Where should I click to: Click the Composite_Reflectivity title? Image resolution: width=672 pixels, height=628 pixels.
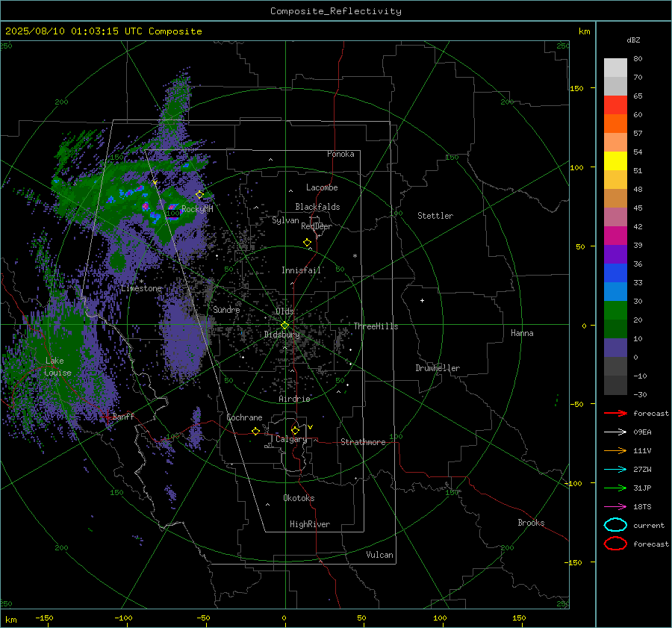point(336,11)
